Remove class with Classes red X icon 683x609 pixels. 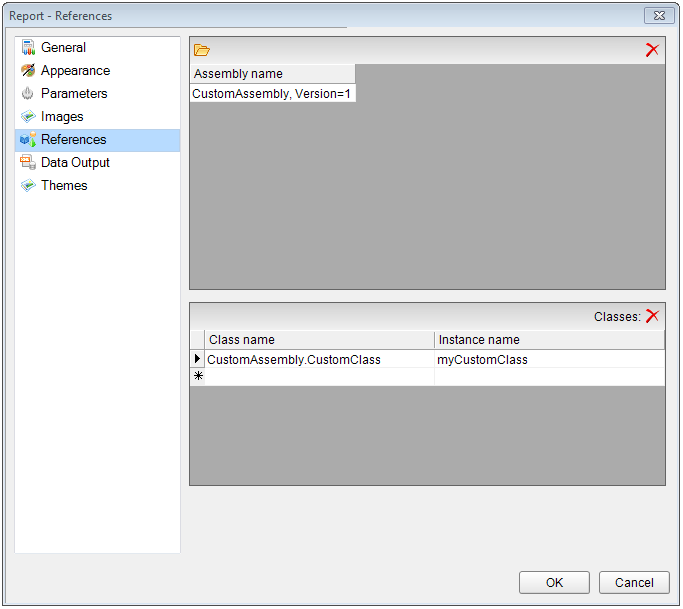[x=652, y=316]
